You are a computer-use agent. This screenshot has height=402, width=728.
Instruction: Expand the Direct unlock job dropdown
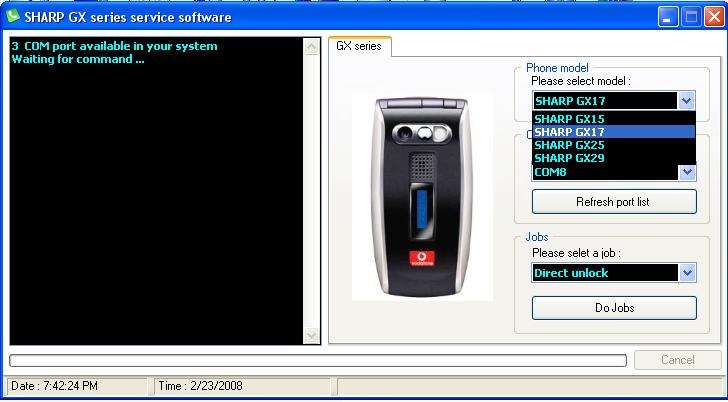[x=687, y=273]
